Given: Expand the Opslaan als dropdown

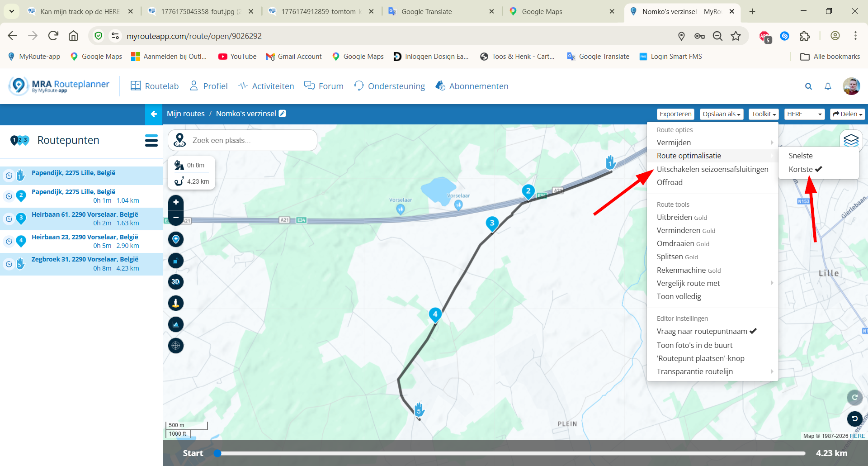Looking at the screenshot, I should pos(721,114).
